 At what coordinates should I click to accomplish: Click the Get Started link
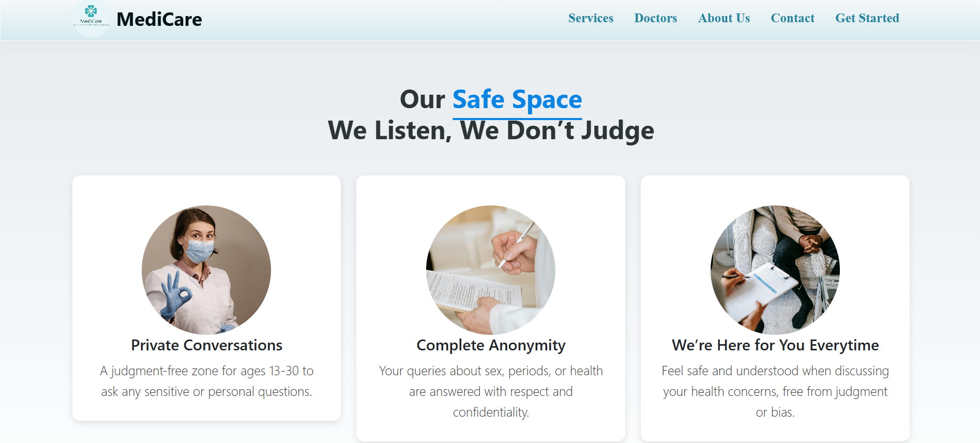[x=867, y=18]
